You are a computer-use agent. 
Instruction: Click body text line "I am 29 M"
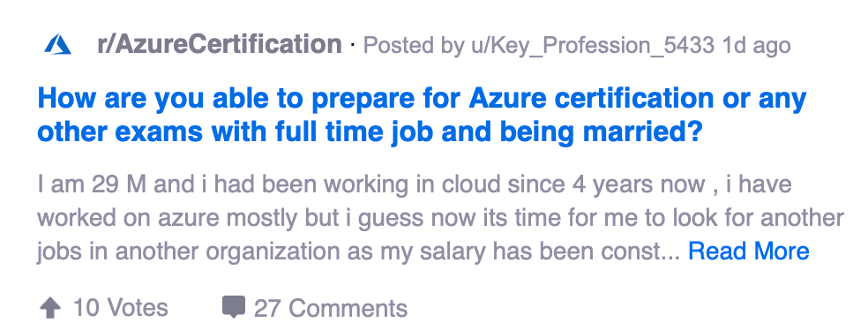click(415, 184)
